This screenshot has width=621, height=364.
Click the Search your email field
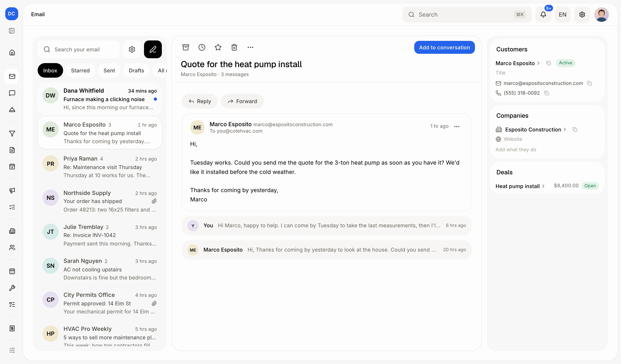(x=79, y=49)
